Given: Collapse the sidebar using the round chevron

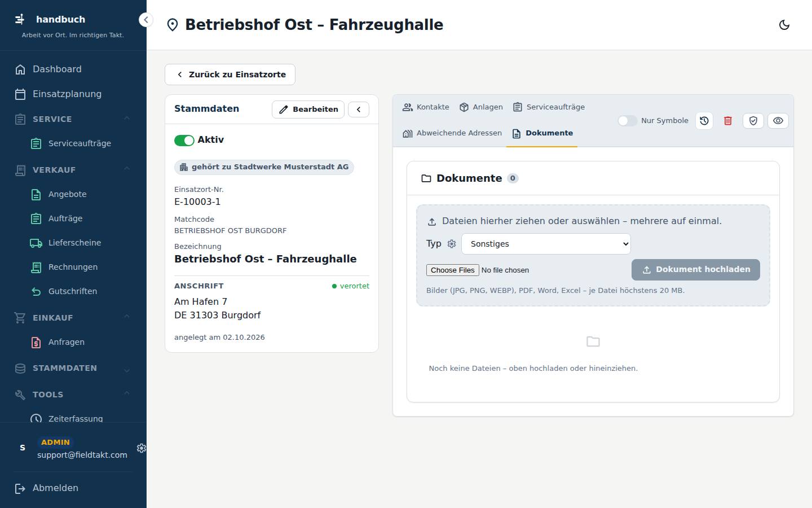Looking at the screenshot, I should 145,20.
